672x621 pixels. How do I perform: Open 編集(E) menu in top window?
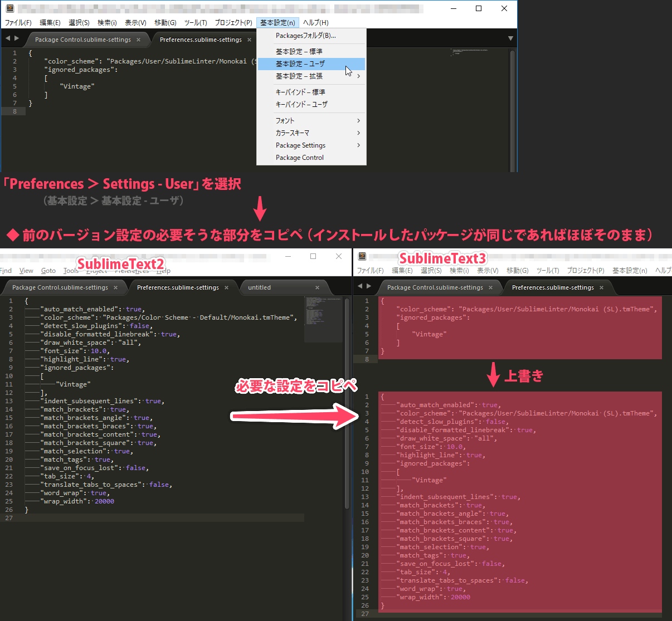click(50, 23)
